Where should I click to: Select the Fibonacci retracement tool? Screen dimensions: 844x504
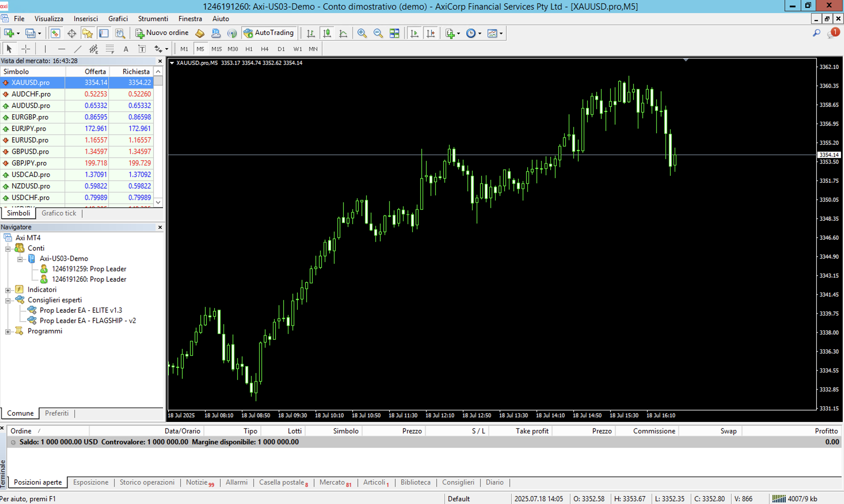click(110, 49)
